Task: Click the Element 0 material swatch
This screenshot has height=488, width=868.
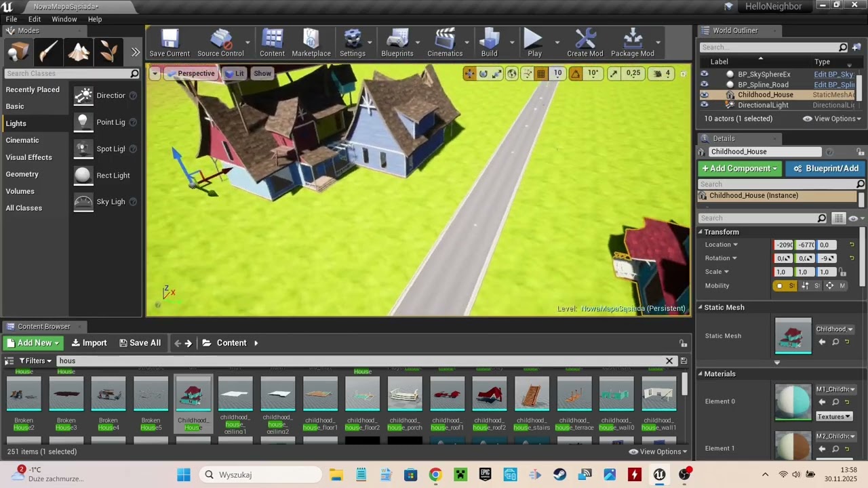Action: point(793,403)
